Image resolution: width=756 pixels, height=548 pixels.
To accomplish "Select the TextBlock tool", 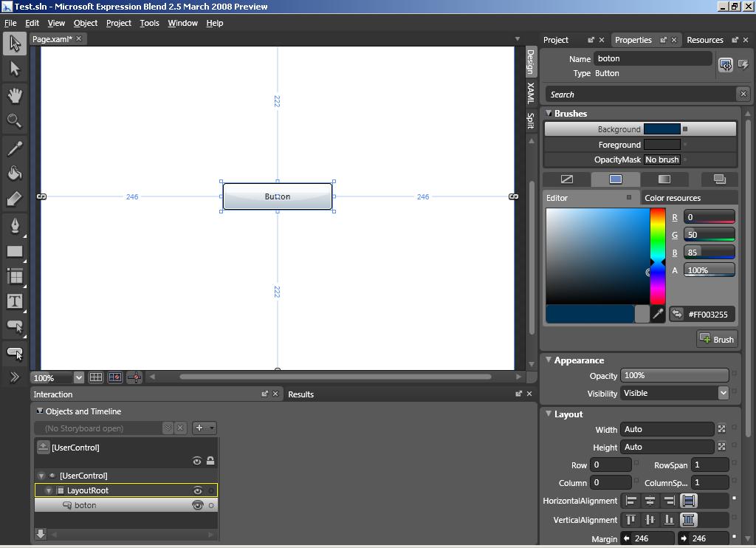I will point(15,301).
